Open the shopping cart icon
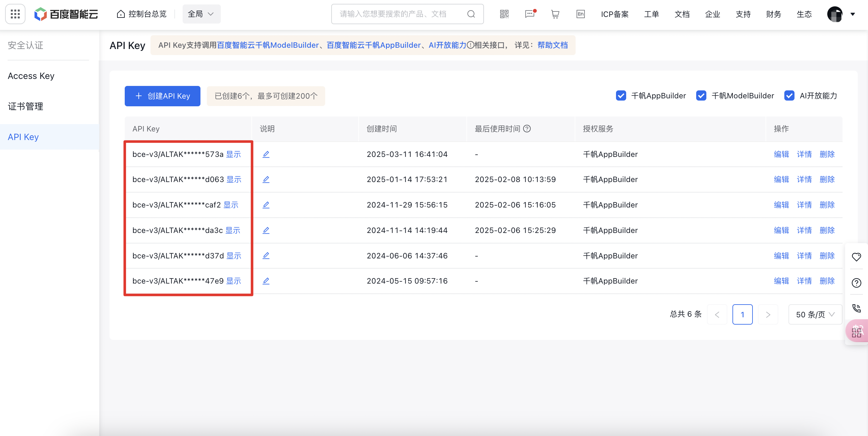The image size is (868, 436). point(555,14)
